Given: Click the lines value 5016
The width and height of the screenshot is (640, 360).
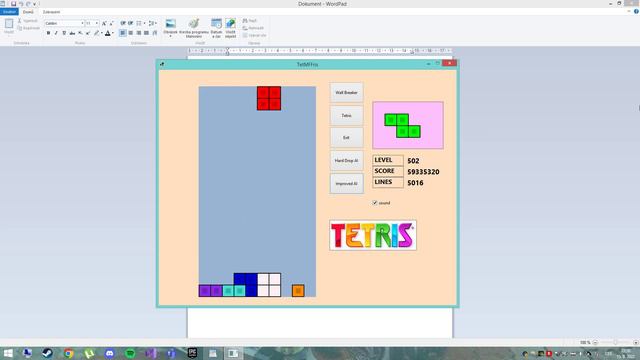Looking at the screenshot, I should (x=415, y=183).
